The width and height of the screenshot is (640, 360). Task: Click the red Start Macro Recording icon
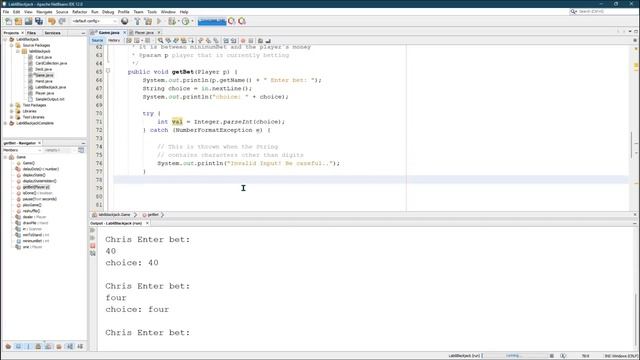(243, 40)
